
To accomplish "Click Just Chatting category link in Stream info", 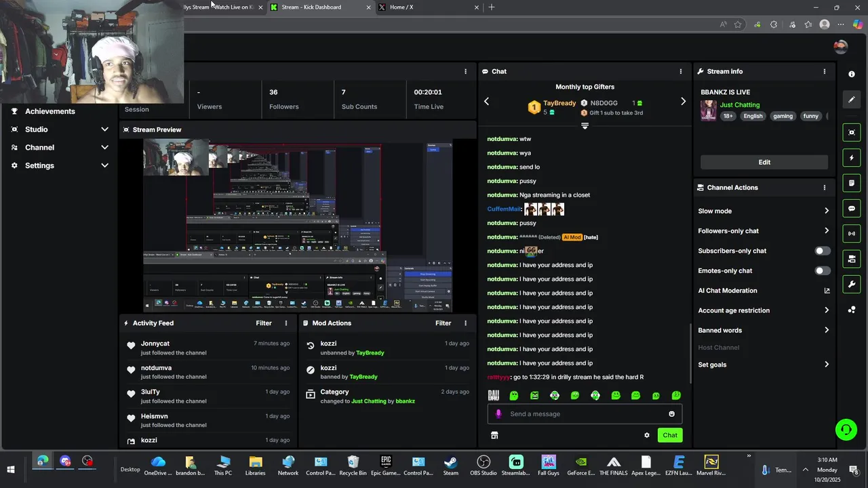I will pyautogui.click(x=740, y=105).
